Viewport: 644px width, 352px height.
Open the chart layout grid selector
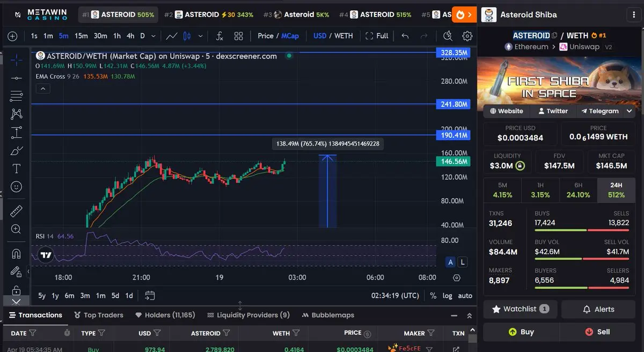239,36
